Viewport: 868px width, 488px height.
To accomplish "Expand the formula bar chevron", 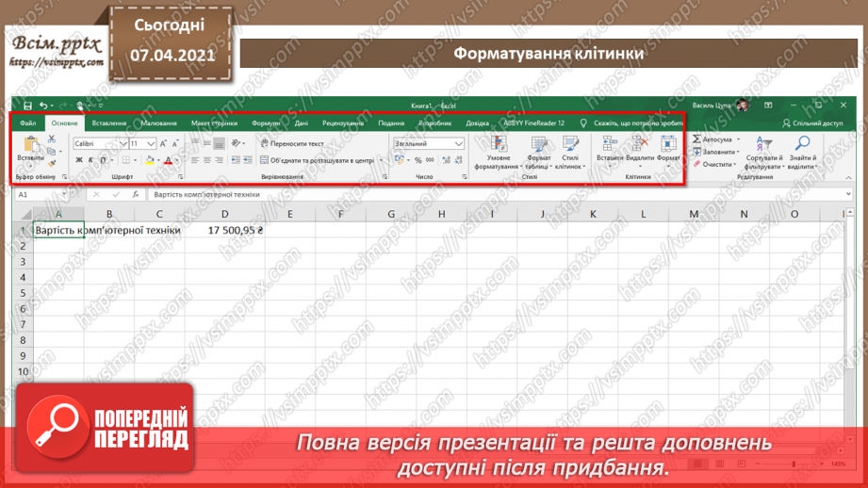I will [x=848, y=194].
